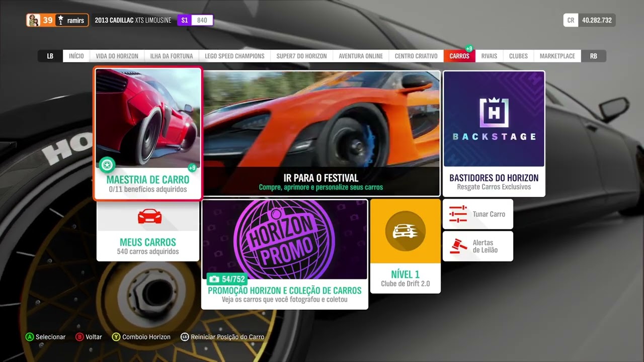
Task: Click 540 carros adquiridos text
Action: pos(148,251)
